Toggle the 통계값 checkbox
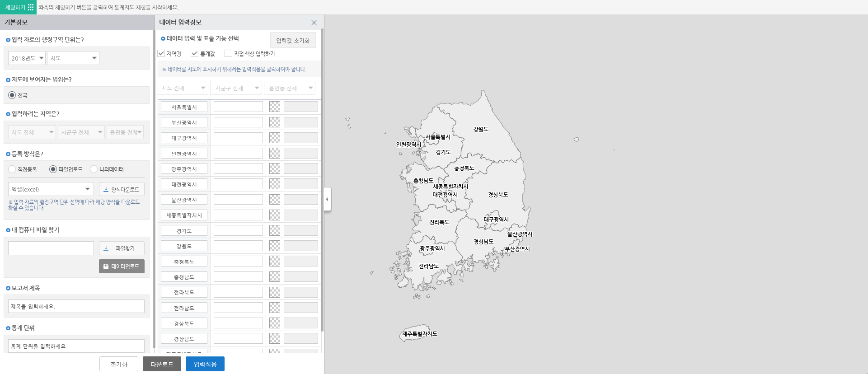 (195, 53)
